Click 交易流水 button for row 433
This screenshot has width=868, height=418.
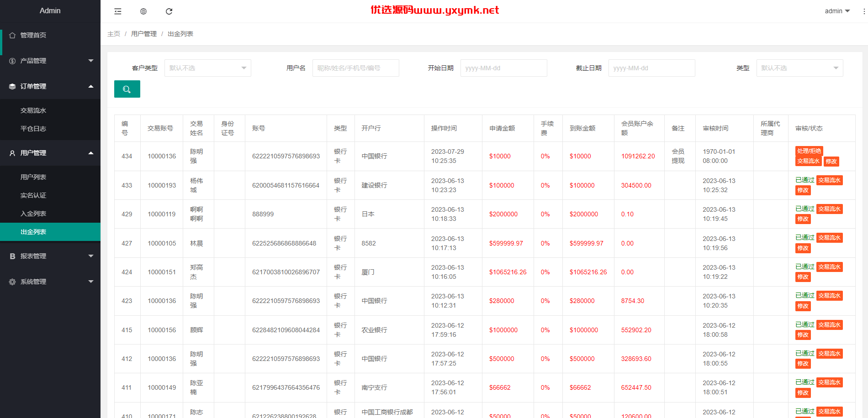[830, 180]
